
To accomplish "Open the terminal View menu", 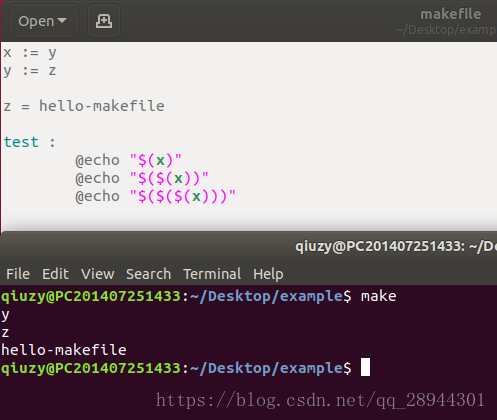I will (x=98, y=274).
